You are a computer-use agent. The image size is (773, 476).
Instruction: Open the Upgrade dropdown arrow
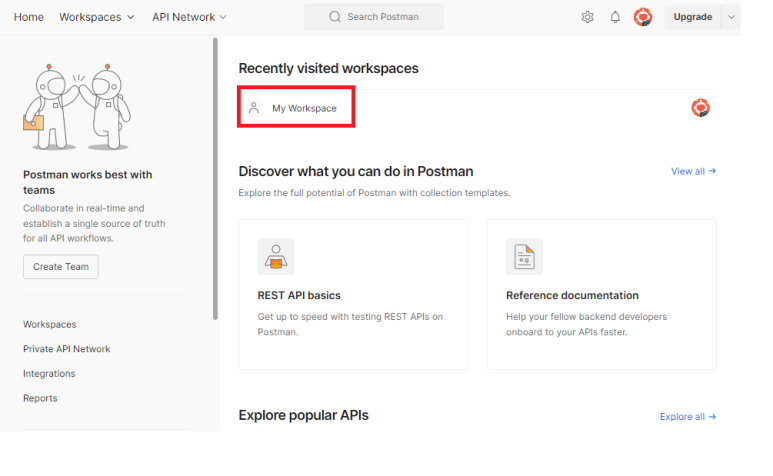point(731,17)
